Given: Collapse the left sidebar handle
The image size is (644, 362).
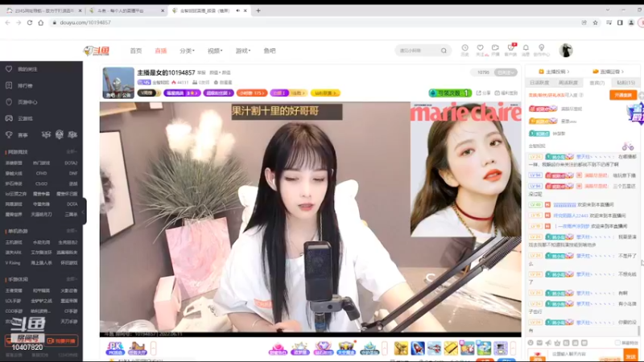Looking at the screenshot, I should (x=84, y=212).
